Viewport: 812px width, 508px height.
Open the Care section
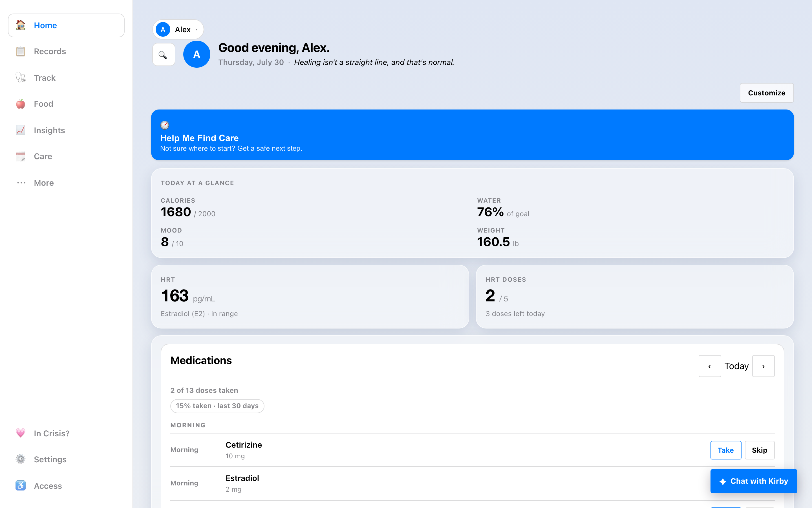[66, 156]
